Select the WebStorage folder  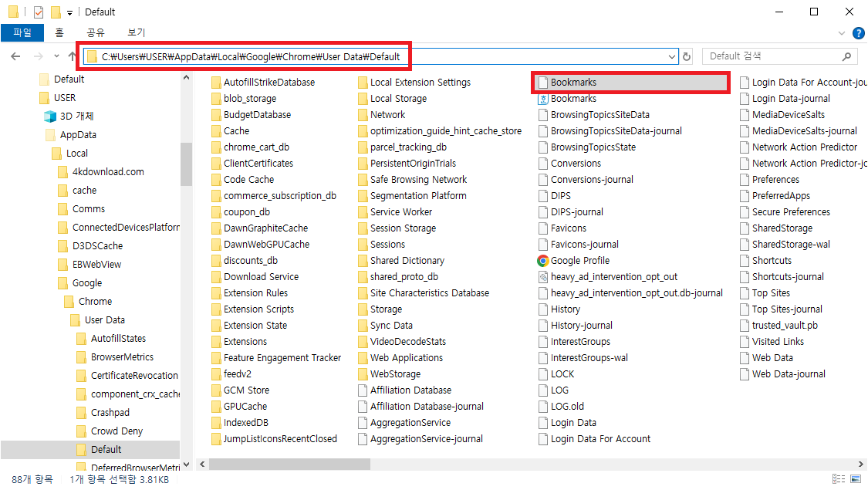pos(395,374)
